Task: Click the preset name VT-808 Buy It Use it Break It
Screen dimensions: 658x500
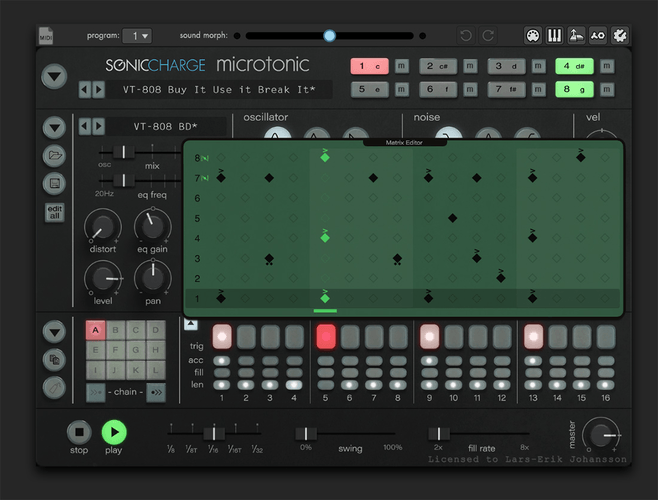Action: coord(219,90)
